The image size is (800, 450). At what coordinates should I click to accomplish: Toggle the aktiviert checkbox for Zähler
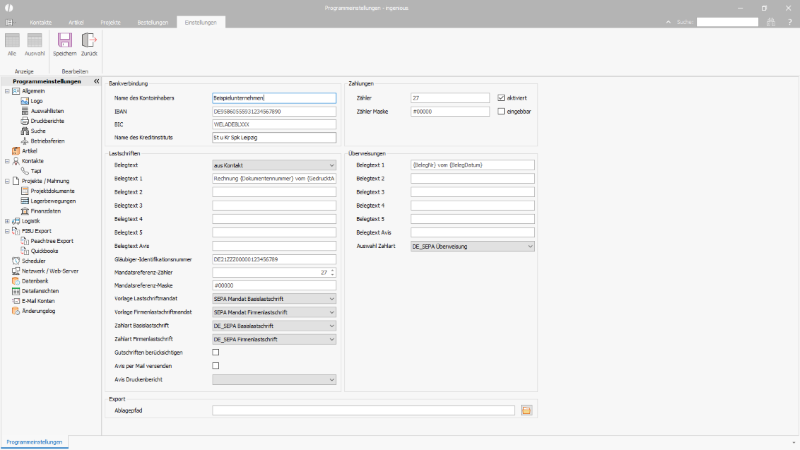pos(501,97)
